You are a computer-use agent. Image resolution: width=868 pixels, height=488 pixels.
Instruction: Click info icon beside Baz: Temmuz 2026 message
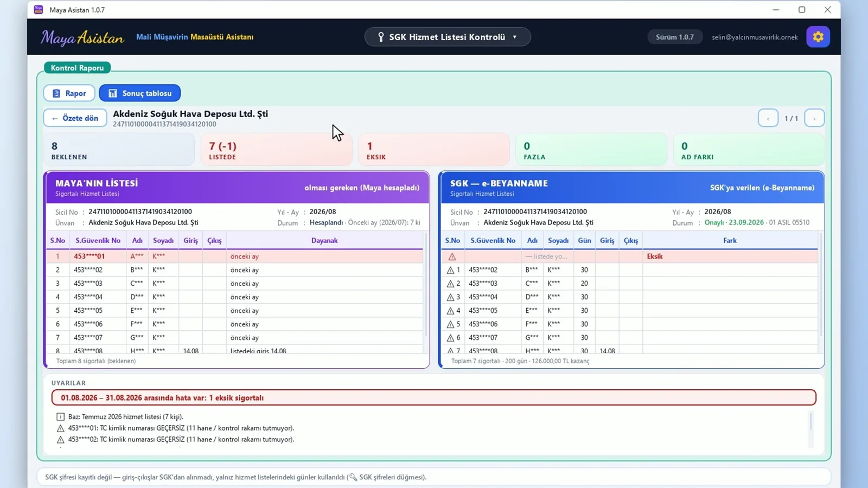coord(60,417)
